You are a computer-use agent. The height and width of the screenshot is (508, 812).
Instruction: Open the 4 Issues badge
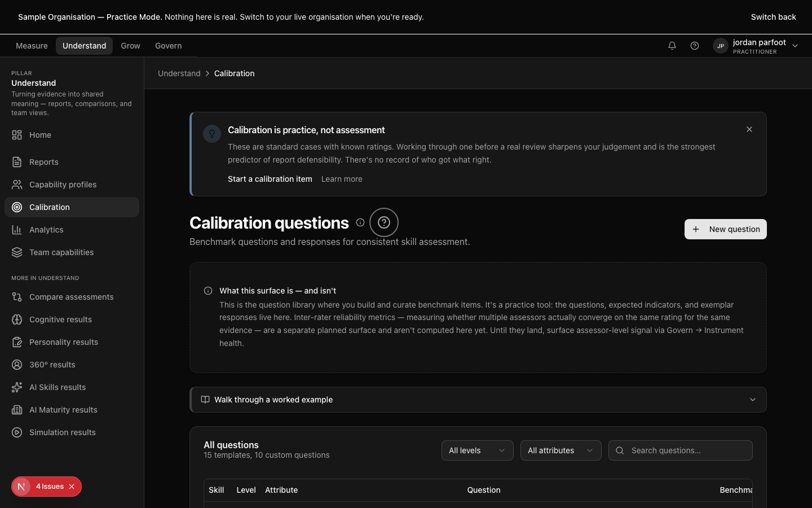[x=50, y=487]
